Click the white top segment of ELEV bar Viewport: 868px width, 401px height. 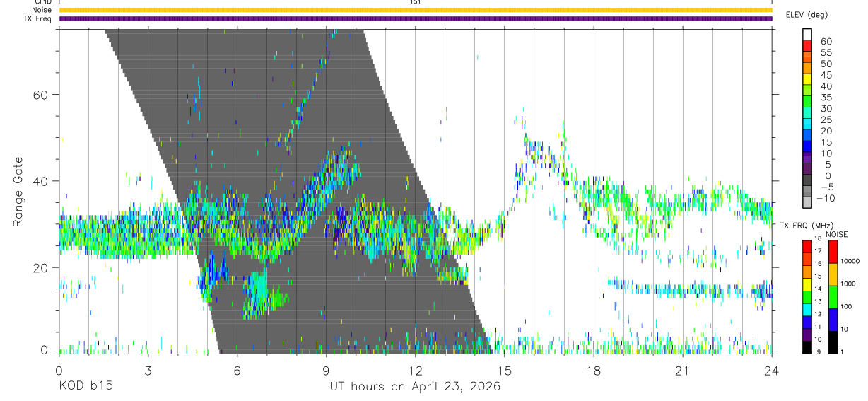click(807, 33)
